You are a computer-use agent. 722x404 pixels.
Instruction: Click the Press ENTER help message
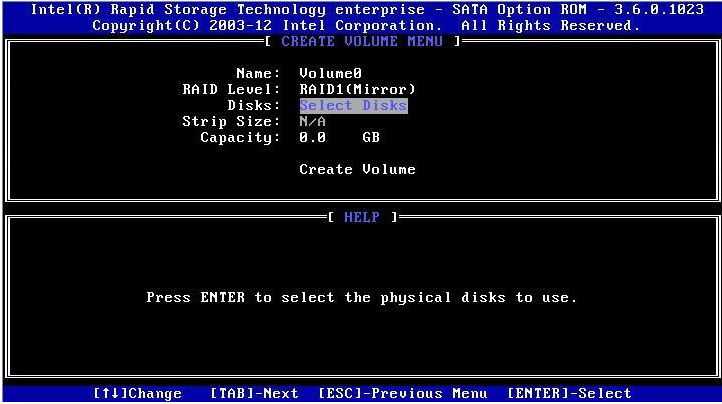(362, 298)
